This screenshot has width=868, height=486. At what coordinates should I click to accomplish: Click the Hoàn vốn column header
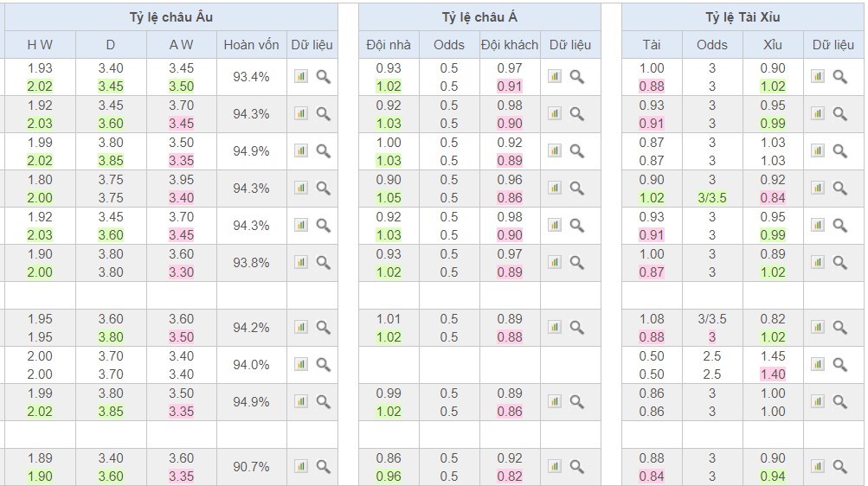[x=251, y=45]
